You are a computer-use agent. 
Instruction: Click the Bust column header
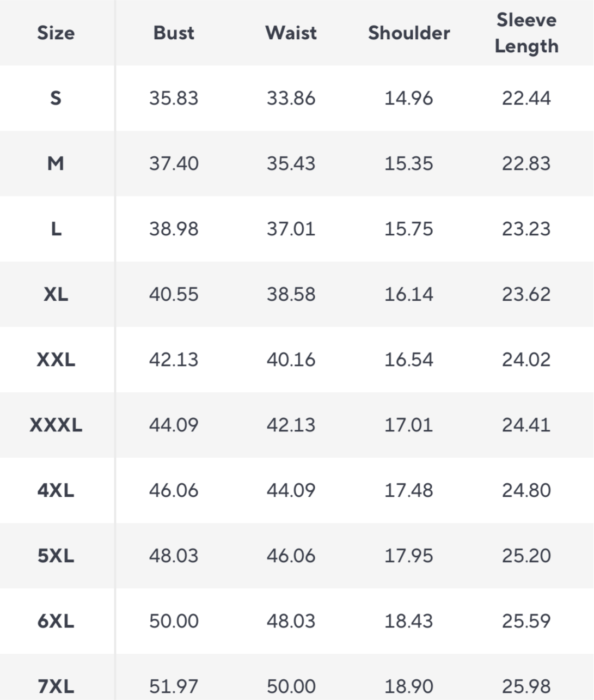(x=174, y=33)
